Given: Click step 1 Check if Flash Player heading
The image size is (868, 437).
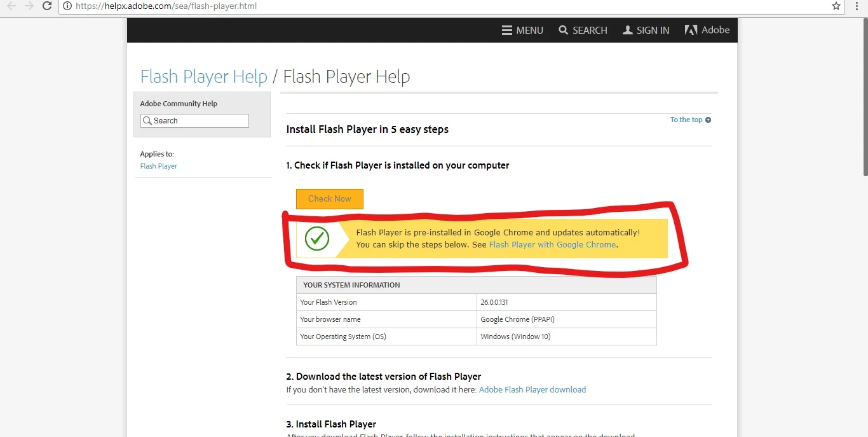Looking at the screenshot, I should [x=398, y=165].
